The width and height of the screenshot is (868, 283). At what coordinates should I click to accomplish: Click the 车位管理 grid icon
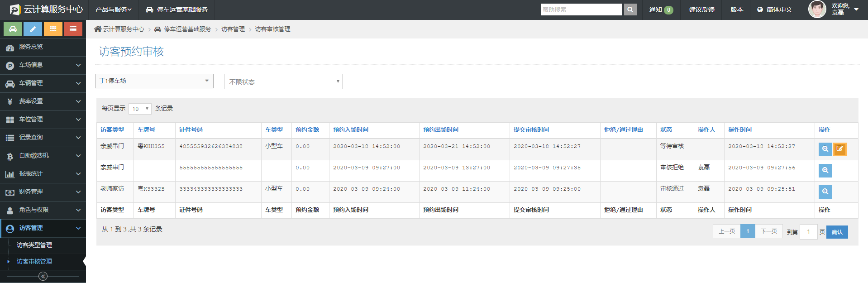pyautogui.click(x=10, y=120)
